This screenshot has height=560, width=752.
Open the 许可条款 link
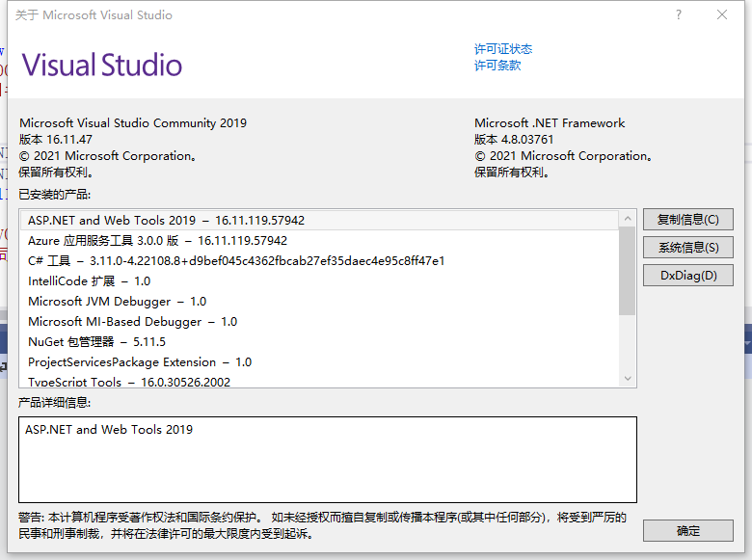(497, 66)
